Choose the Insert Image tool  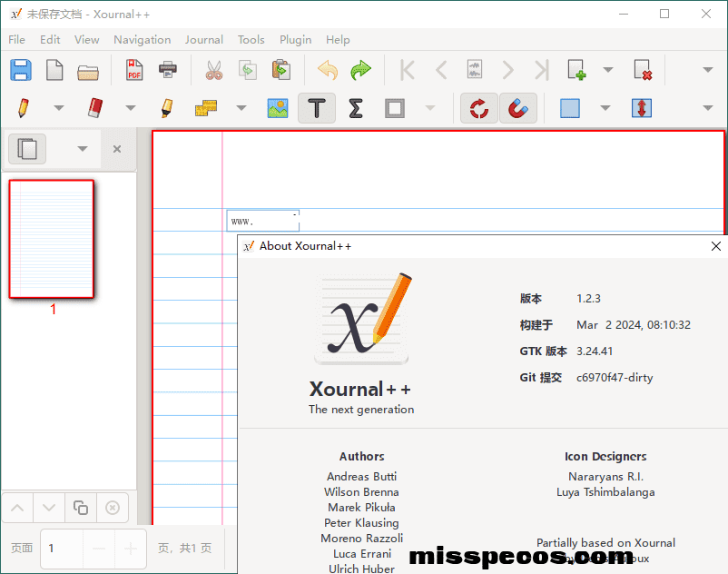(278, 108)
